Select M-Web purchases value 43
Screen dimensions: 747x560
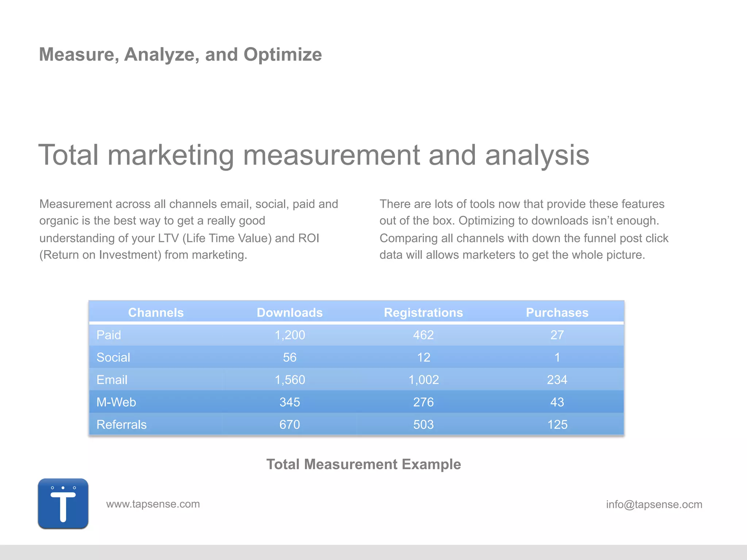pyautogui.click(x=557, y=402)
